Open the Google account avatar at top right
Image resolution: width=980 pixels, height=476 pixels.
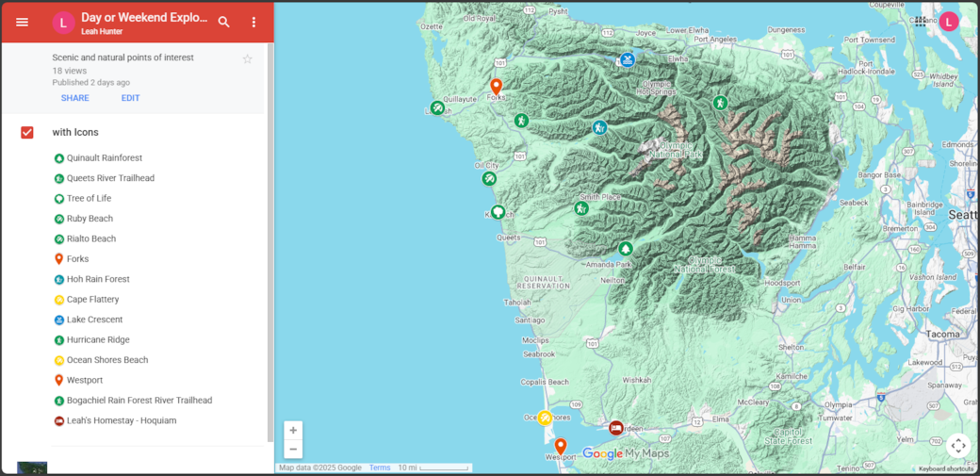(x=948, y=22)
